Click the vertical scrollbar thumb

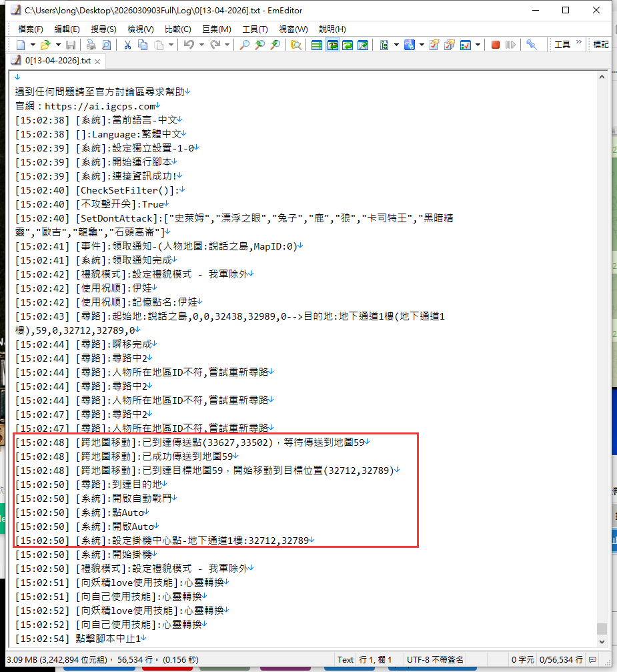602,629
